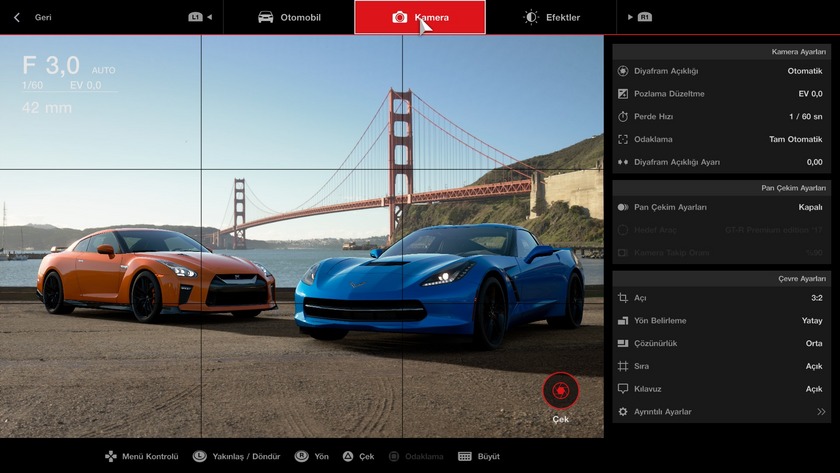Click the Yön R-stick icon in bottom bar

click(301, 456)
